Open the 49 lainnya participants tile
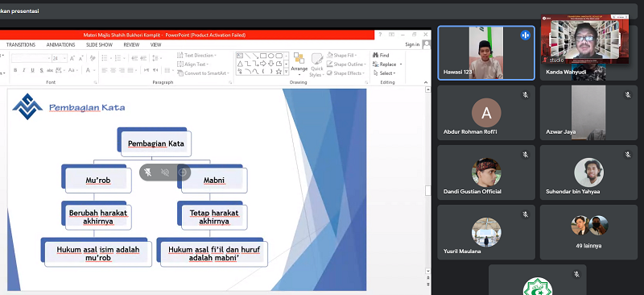Image resolution: width=644 pixels, height=295 pixels. 588,232
